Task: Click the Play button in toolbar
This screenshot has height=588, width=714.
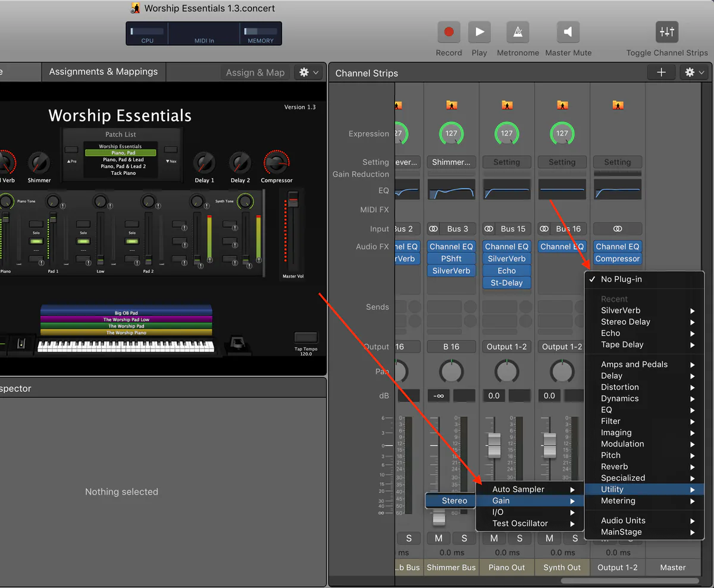Action: [x=479, y=32]
